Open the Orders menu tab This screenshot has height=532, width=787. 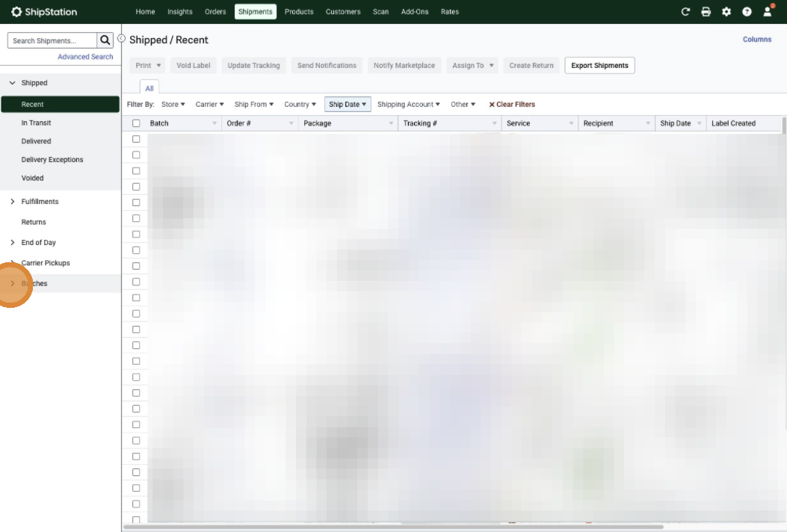pos(215,12)
